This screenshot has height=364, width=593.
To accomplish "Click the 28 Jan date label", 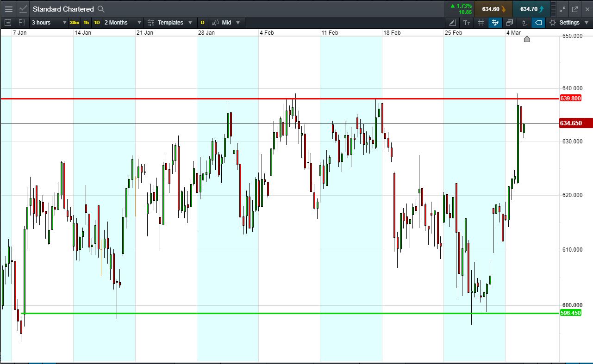I will coord(206,32).
